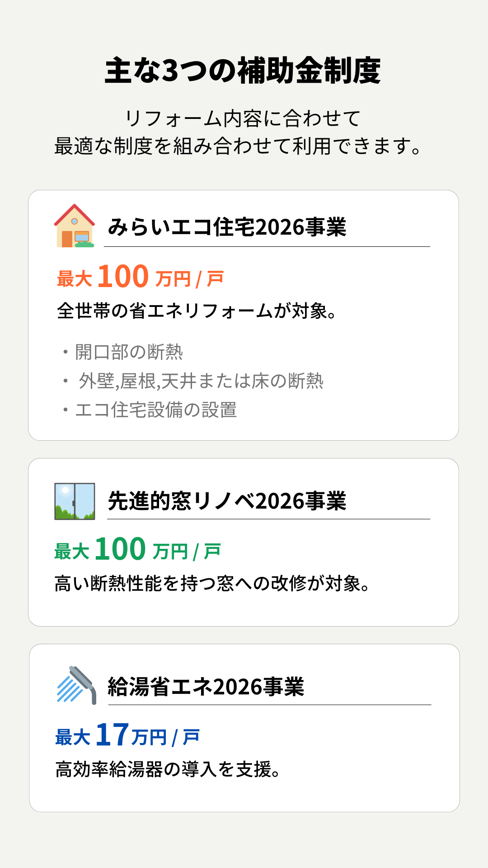The image size is (488, 868).
Task: Click the house icon for みらいエコ住宅
Action: click(x=75, y=226)
